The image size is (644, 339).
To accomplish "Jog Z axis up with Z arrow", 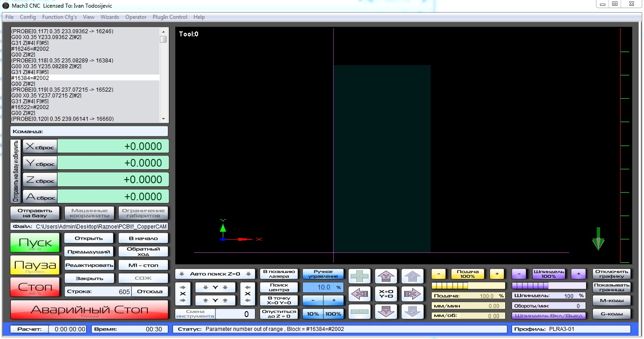I will (x=413, y=276).
